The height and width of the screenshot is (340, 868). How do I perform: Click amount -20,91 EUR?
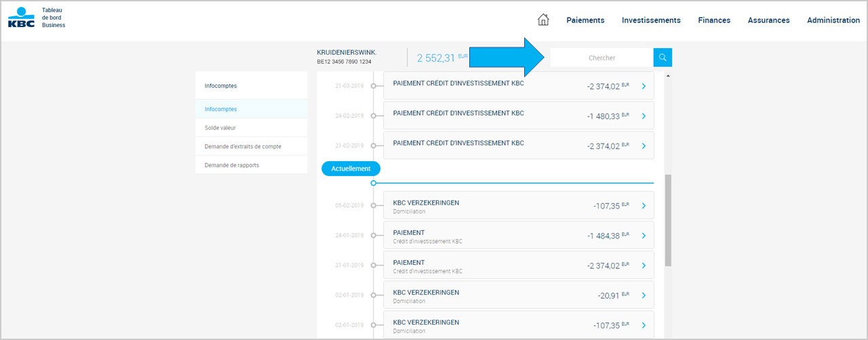coord(614,295)
